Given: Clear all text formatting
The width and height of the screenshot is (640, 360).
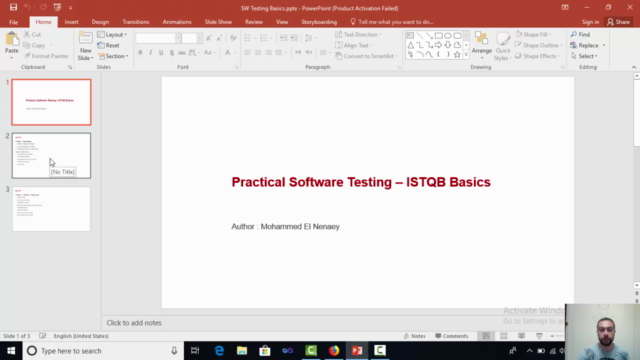Looking at the screenshot, I should click(233, 38).
